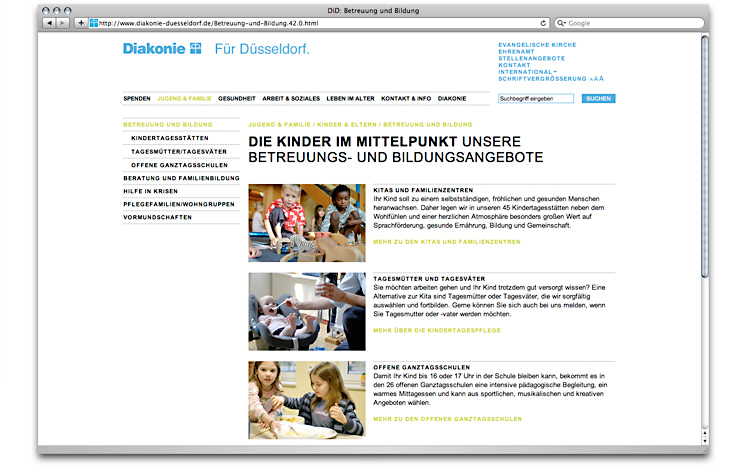The image size is (750, 469).
Task: Click the Kitas children playing photo
Action: point(307,223)
